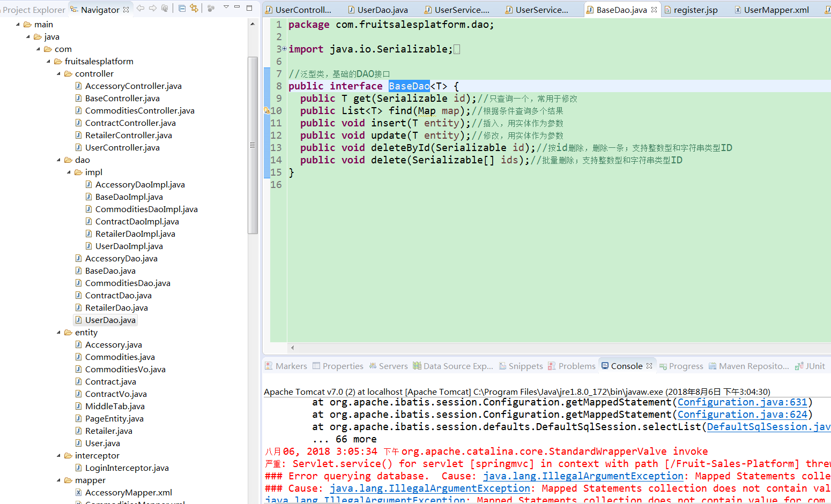Screen dimensions: 831x504
Task: Select PageEntity.java in entity folder
Action: (x=114, y=419)
